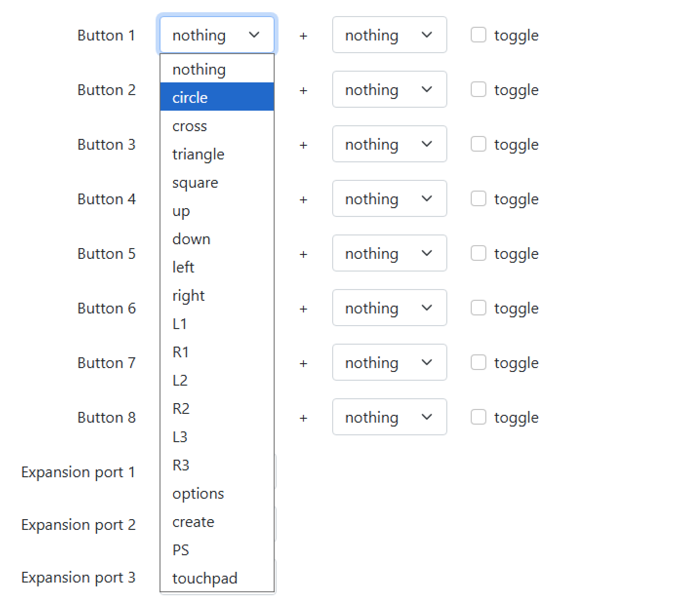This screenshot has height=603, width=700.
Task: Click the 'Expansion port 3' label
Action: (79, 578)
